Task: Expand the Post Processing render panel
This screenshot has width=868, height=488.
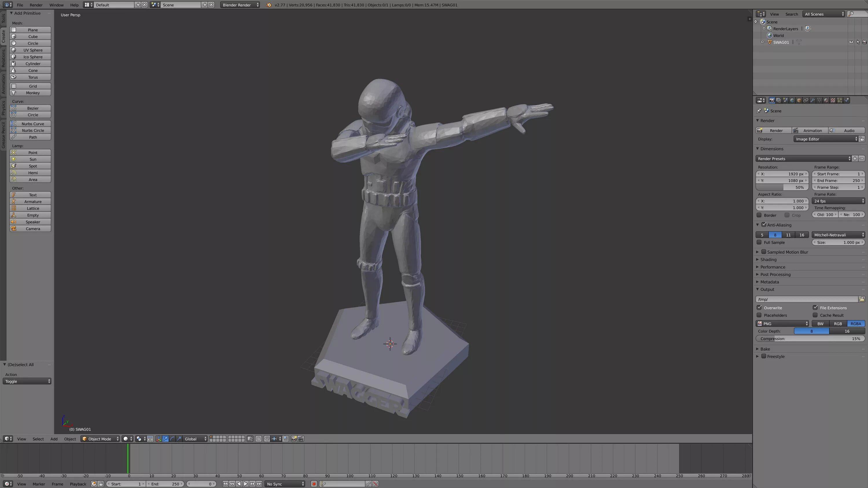Action: click(775, 274)
